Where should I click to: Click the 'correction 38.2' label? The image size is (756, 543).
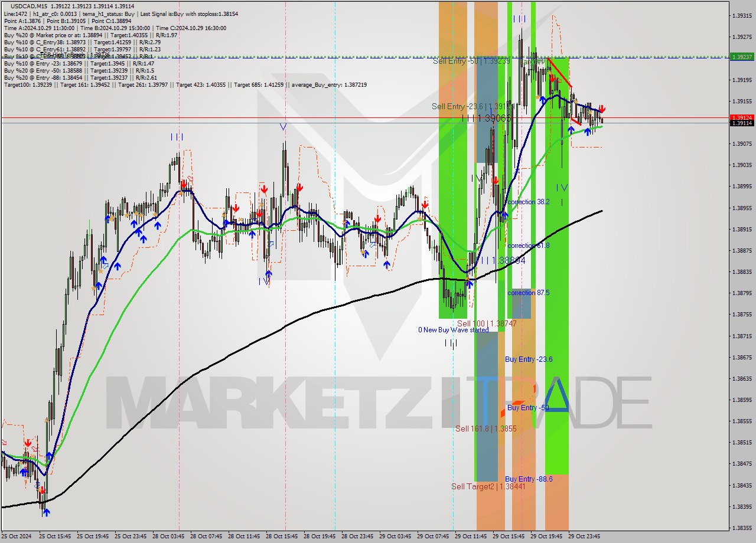[529, 202]
